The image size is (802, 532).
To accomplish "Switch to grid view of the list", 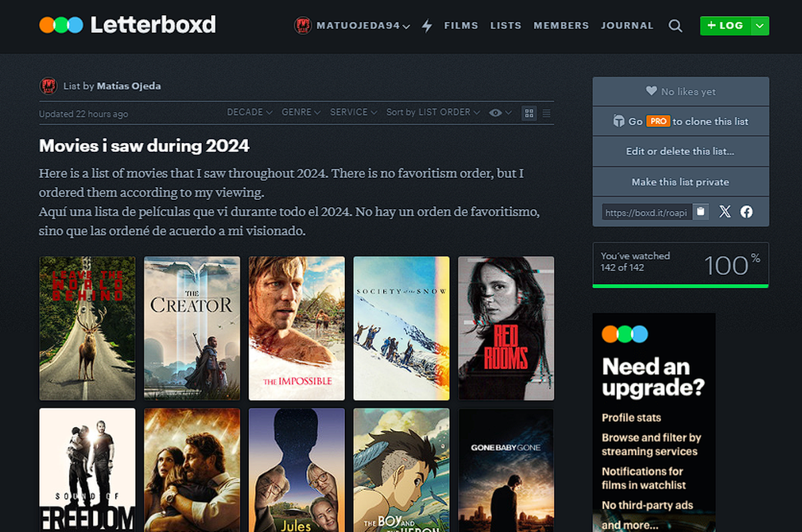I will [x=529, y=112].
